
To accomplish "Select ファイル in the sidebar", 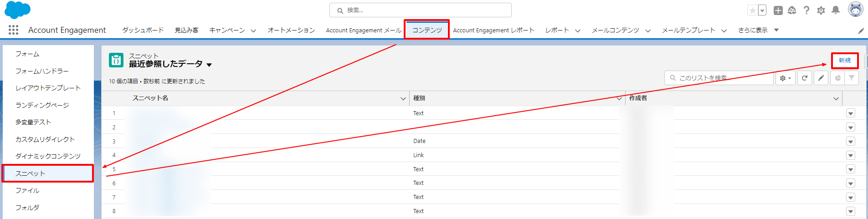I will [48, 190].
